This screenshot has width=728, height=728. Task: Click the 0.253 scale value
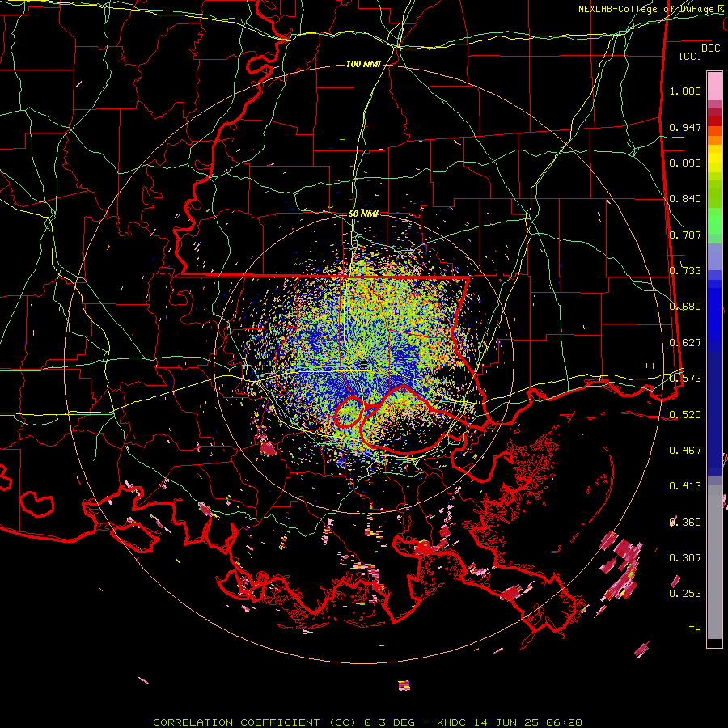tap(685, 594)
